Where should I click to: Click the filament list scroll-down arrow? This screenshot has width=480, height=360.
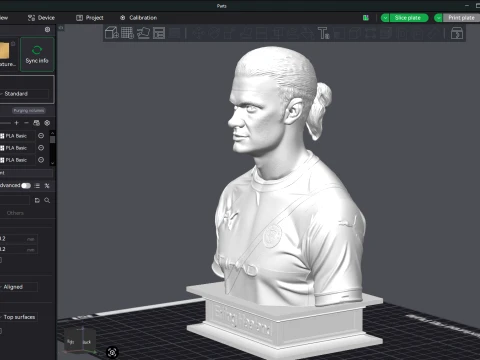point(52,163)
